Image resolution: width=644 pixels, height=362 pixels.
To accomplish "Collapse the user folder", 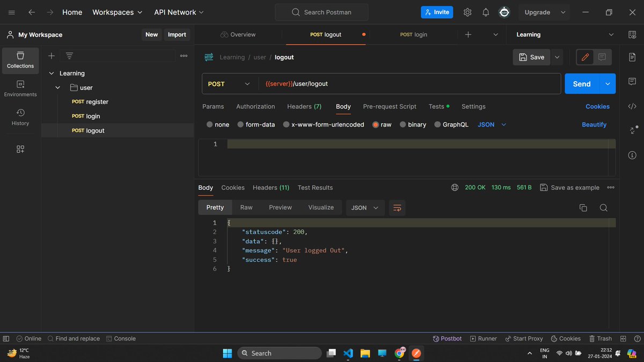I will 58,87.
